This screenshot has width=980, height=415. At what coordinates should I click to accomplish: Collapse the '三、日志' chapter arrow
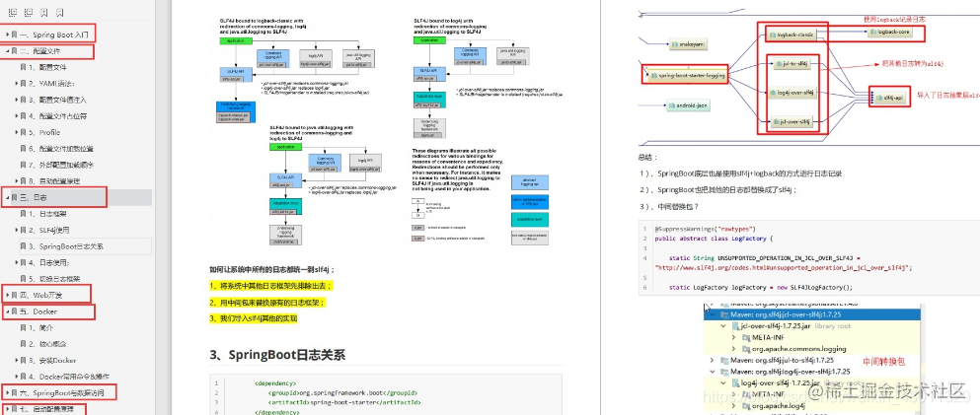[7, 198]
